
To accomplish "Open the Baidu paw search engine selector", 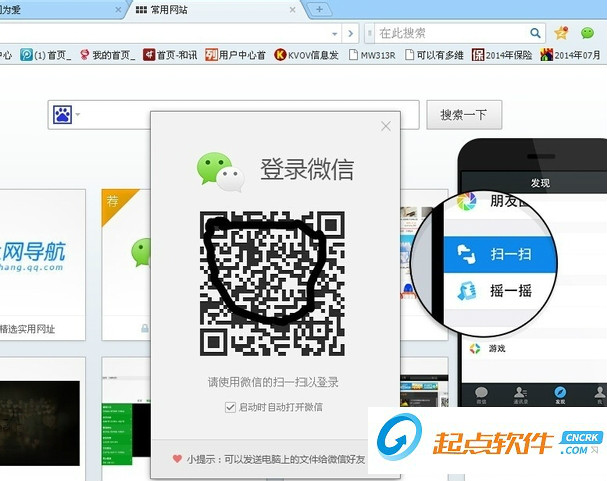I will (x=66, y=115).
